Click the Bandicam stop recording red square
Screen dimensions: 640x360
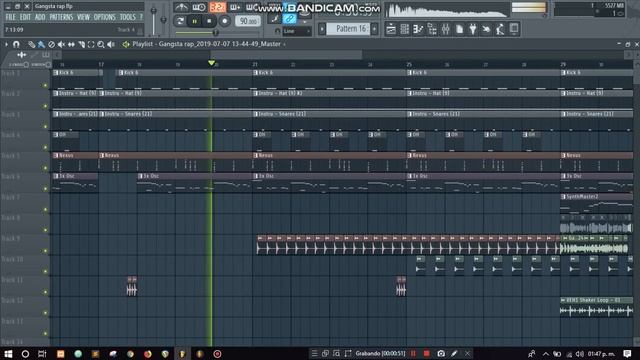point(427,353)
